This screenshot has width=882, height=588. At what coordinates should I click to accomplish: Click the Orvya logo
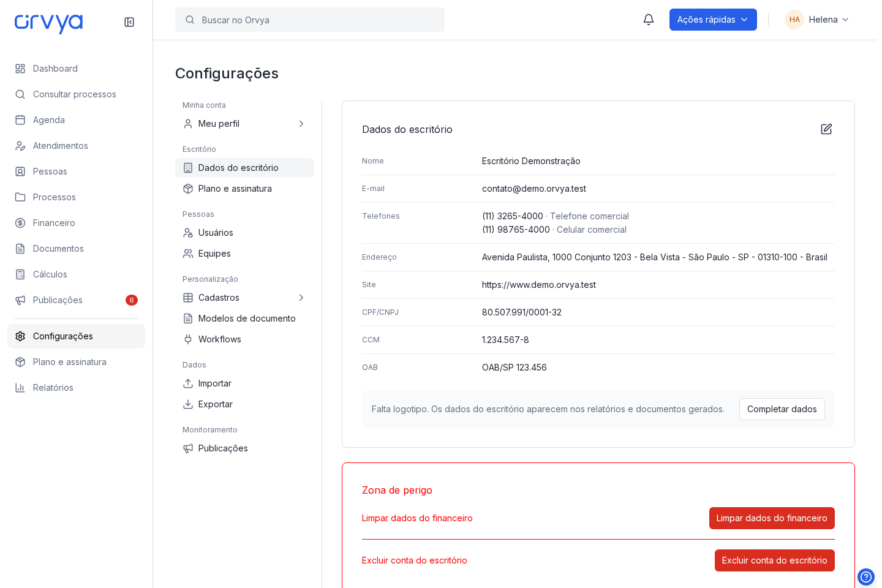[49, 23]
